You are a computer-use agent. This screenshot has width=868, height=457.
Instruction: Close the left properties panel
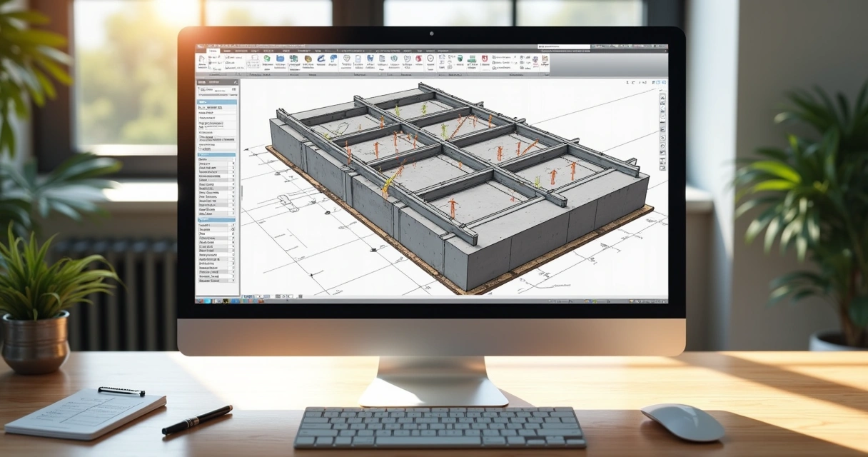tap(236, 82)
